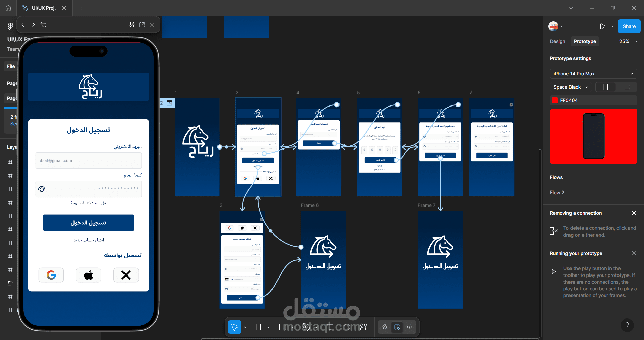The height and width of the screenshot is (340, 644).
Task: Click the canvas vertical scrollbar
Action: point(540,244)
